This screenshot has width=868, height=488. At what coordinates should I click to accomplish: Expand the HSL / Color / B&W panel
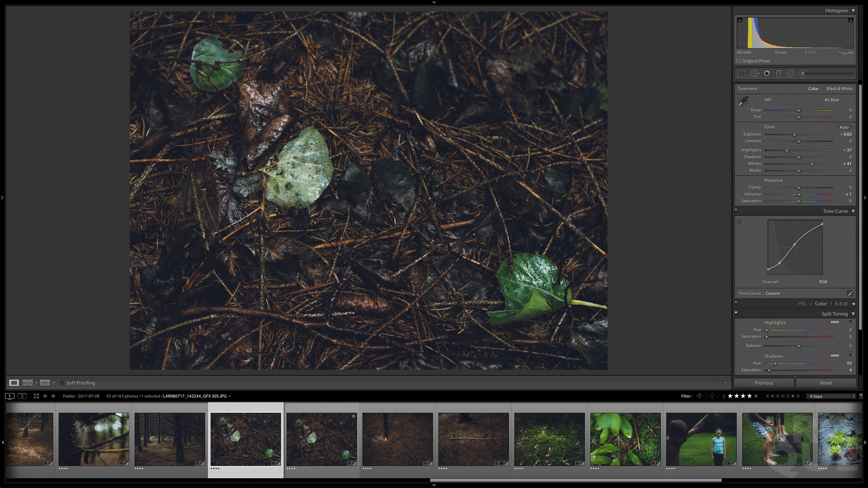tap(853, 304)
